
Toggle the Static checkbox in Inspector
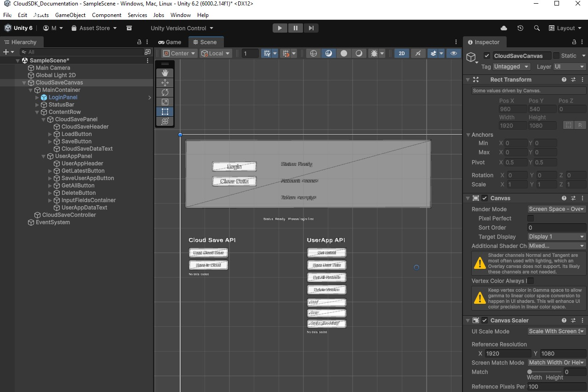click(x=556, y=56)
